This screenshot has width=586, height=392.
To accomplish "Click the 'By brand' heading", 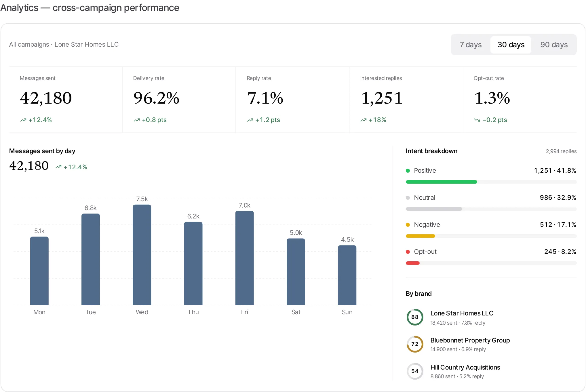I will 418,294.
